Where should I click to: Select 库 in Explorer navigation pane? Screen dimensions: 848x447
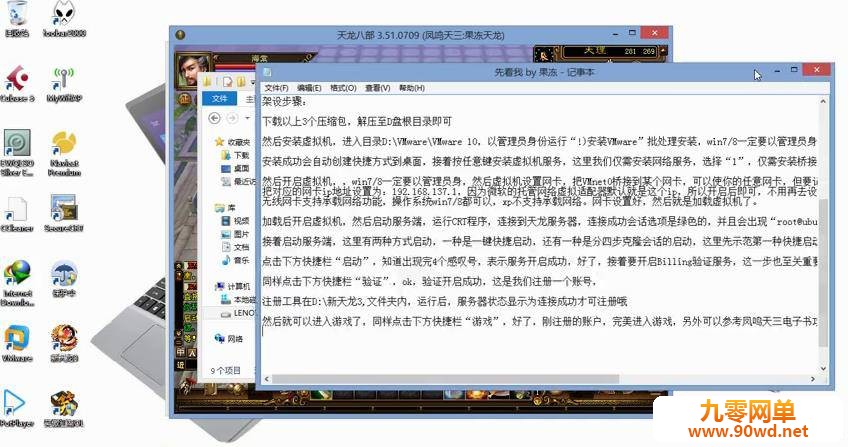pyautogui.click(x=226, y=208)
